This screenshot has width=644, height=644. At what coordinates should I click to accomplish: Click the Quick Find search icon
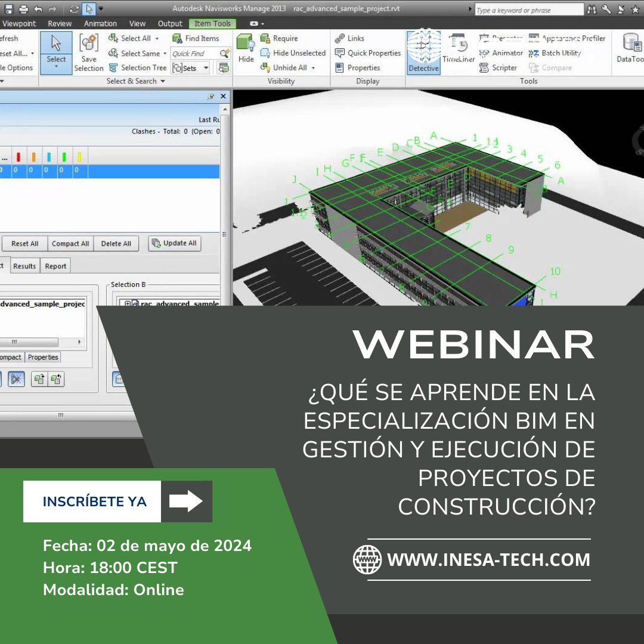(224, 53)
